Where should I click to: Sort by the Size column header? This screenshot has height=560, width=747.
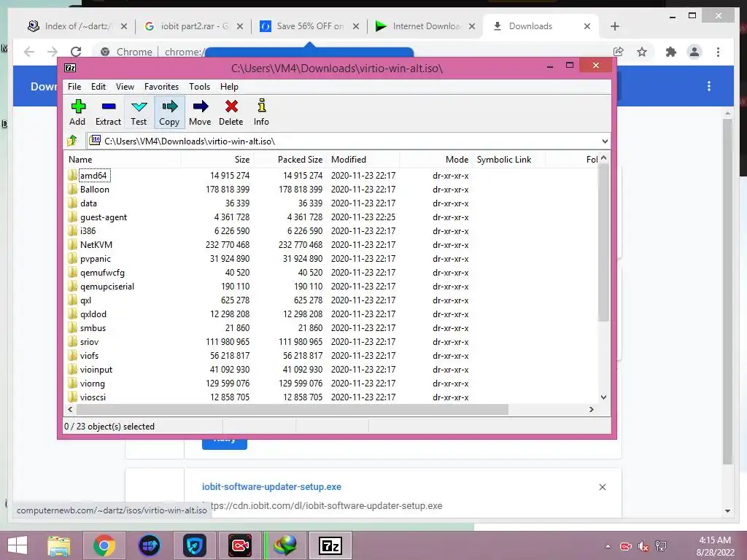[x=217, y=160]
